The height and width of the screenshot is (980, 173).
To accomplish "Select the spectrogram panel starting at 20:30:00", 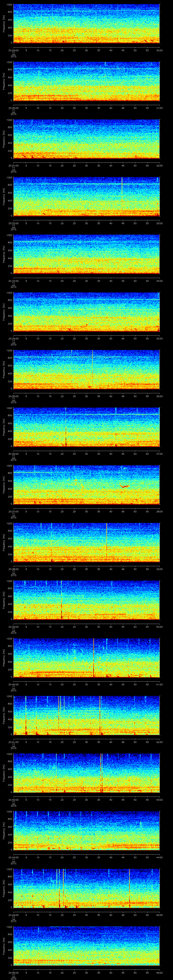I will tap(87, 81).
